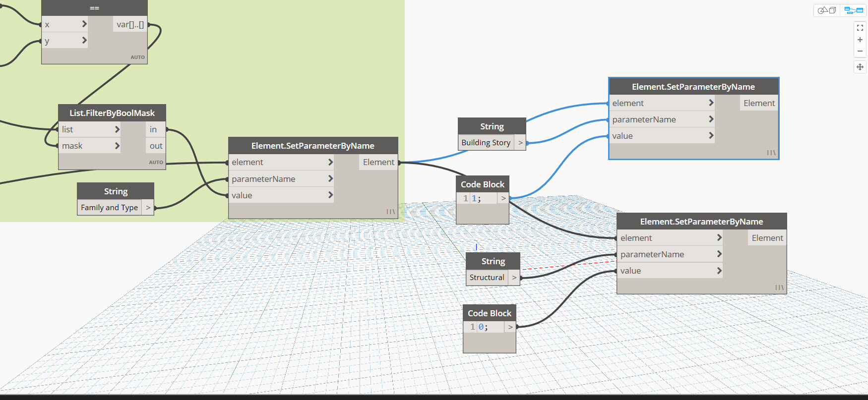Image resolution: width=868 pixels, height=400 pixels.
Task: Switch to 3D background preview navigation
Action: point(827,10)
